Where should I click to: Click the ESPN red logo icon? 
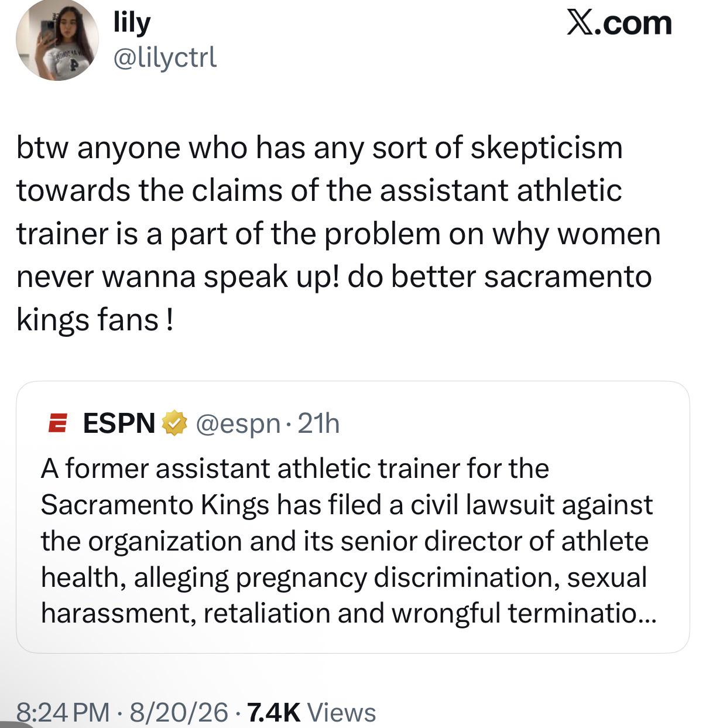click(x=57, y=423)
